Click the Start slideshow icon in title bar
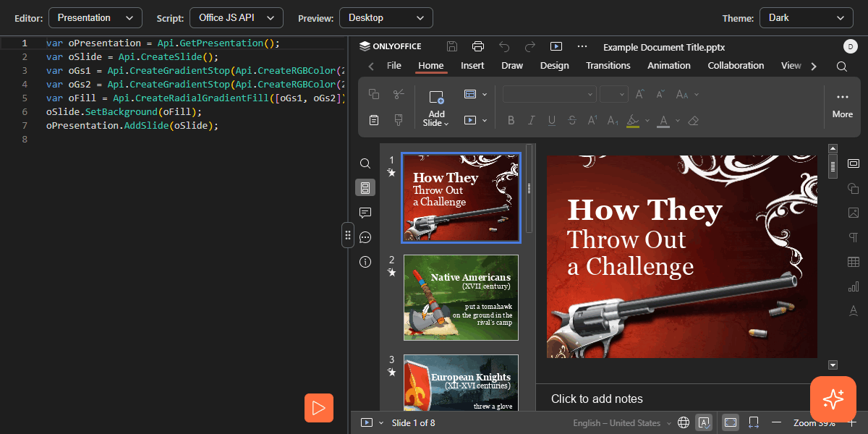This screenshot has width=868, height=434. point(556,47)
